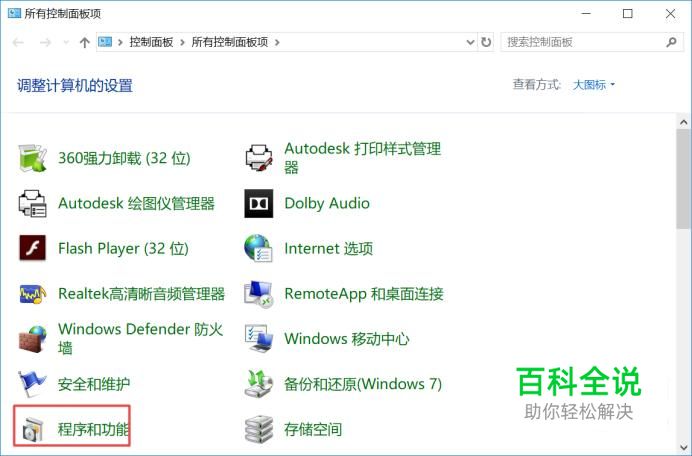Open 安全和维护 link
This screenshot has height=456, width=692.
pyautogui.click(x=94, y=384)
